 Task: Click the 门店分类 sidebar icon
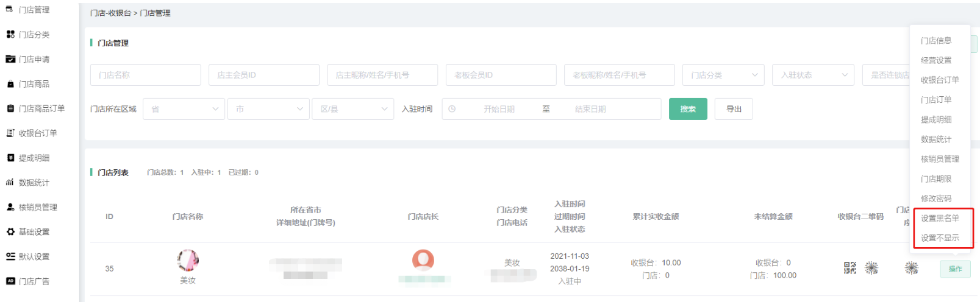(10, 35)
